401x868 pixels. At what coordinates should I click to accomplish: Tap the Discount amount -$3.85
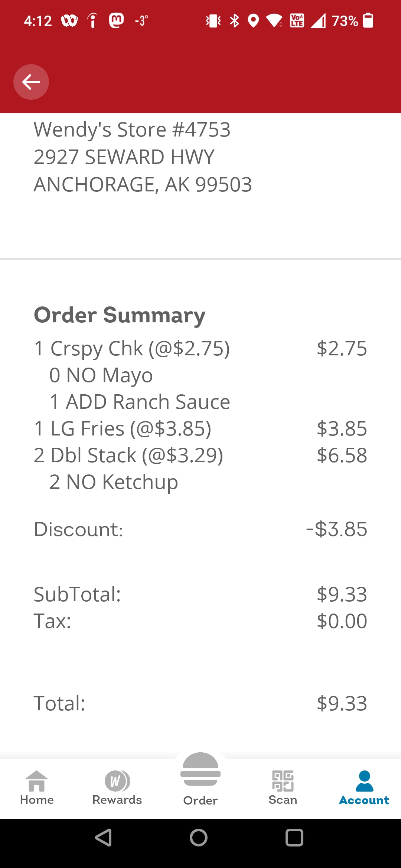[x=336, y=529]
